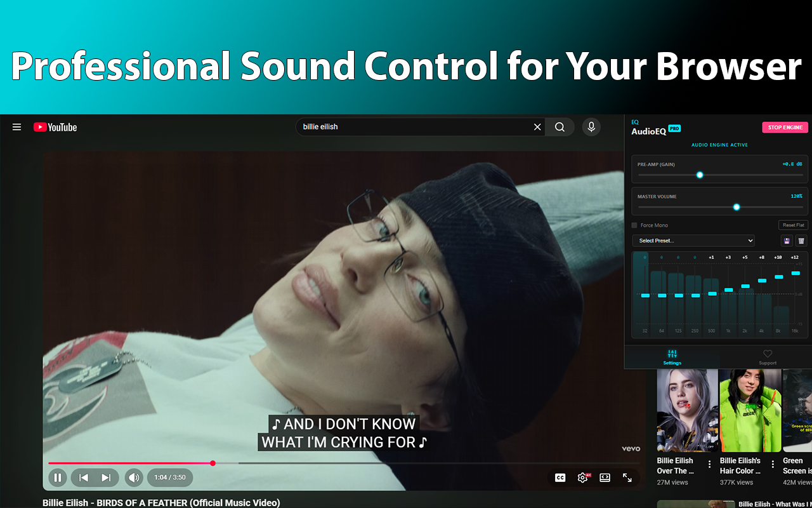Click the 64 Hz EQ band handle
The image size is (812, 508).
(662, 295)
